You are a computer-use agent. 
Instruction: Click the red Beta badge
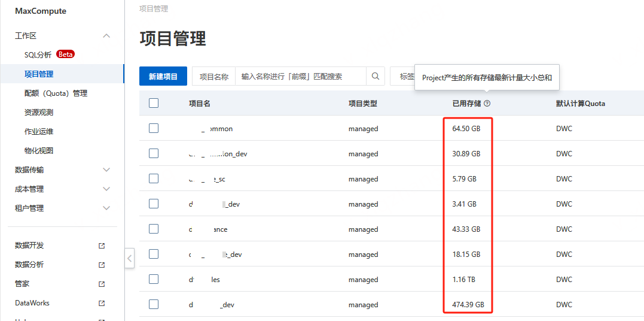pos(65,54)
